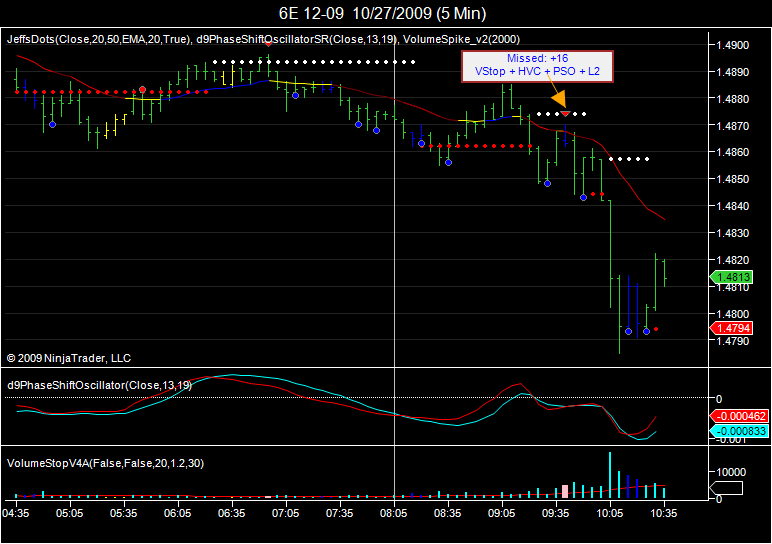772x544 pixels.
Task: Click the 1.4870 price axis label
Action: [x=732, y=126]
